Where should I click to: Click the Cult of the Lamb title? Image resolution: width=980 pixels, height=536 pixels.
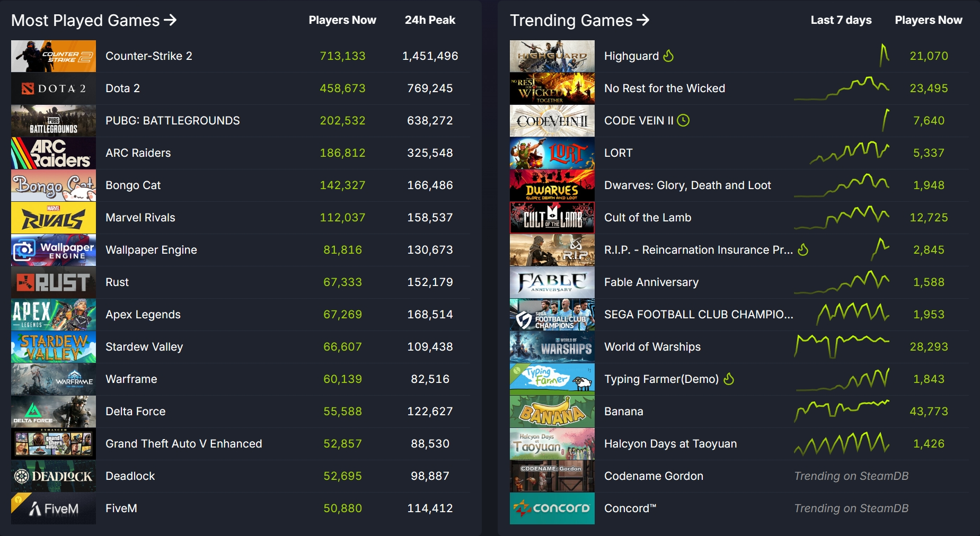coord(648,218)
